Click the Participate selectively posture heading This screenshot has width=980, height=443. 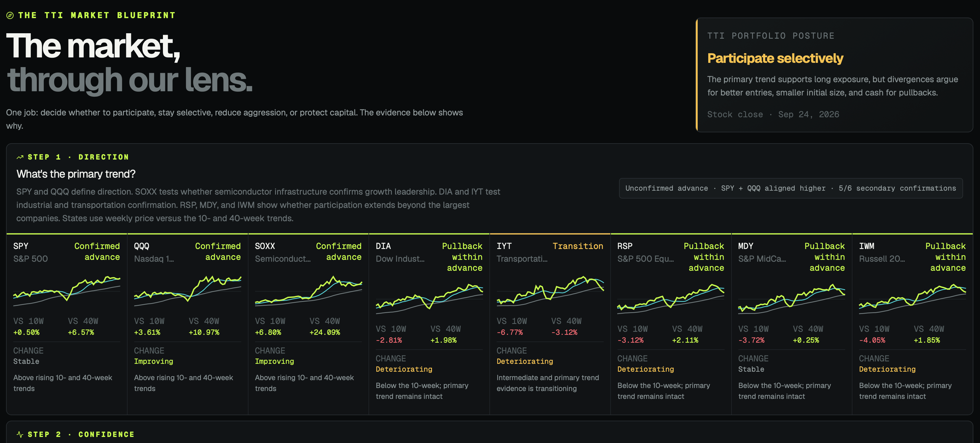[x=775, y=58]
